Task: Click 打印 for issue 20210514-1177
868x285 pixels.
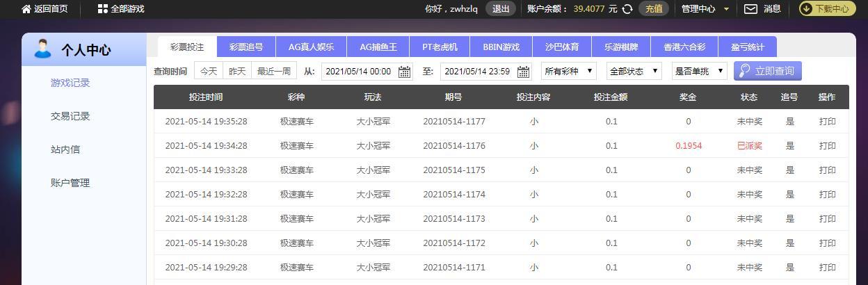Action: coord(827,122)
